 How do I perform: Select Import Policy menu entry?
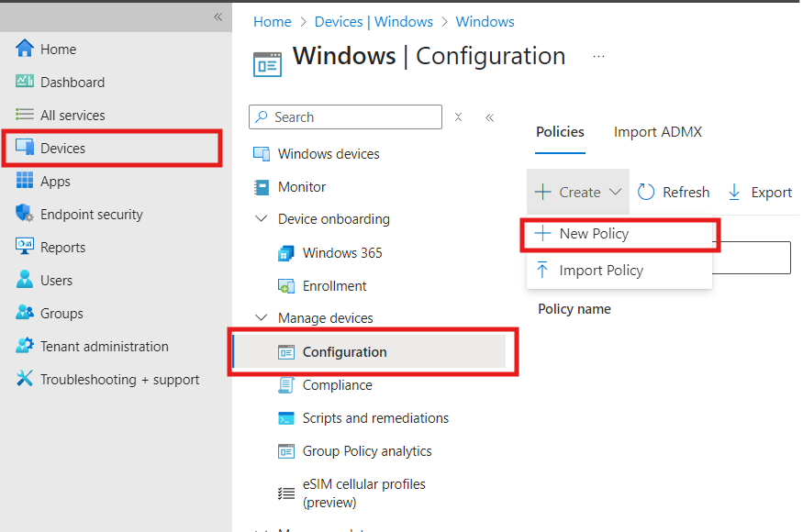coord(600,271)
